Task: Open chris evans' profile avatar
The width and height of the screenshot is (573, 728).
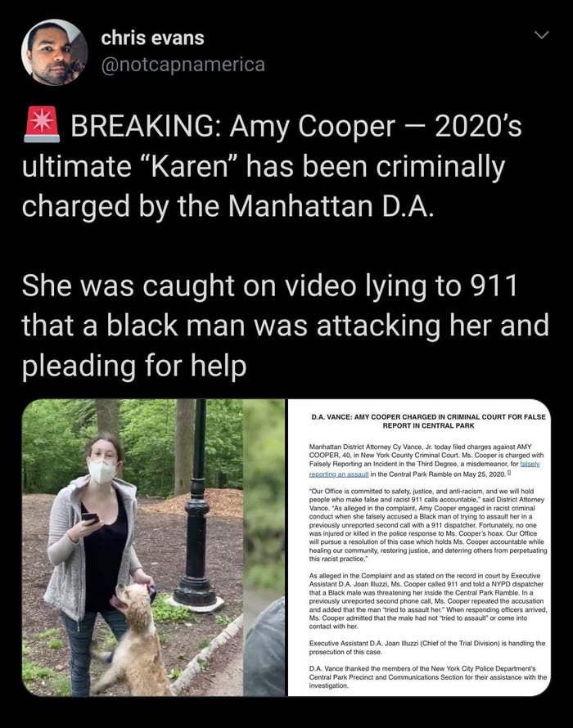Action: (55, 52)
